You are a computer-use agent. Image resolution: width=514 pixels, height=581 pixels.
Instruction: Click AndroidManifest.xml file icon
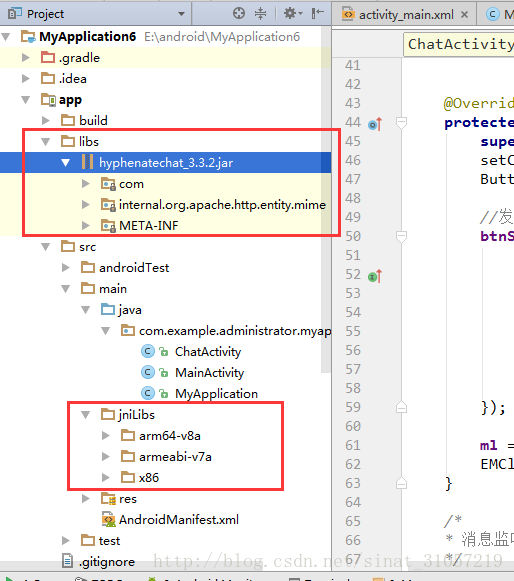pos(108,519)
